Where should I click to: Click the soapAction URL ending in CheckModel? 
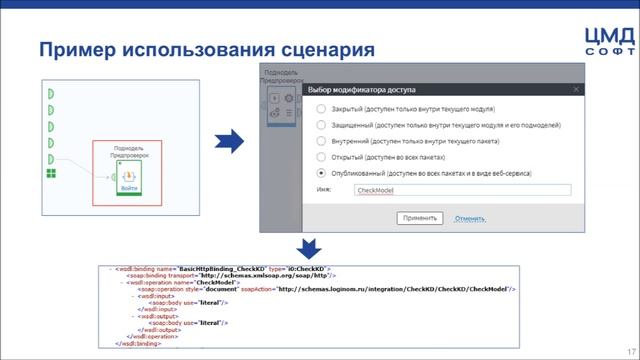tap(392, 289)
